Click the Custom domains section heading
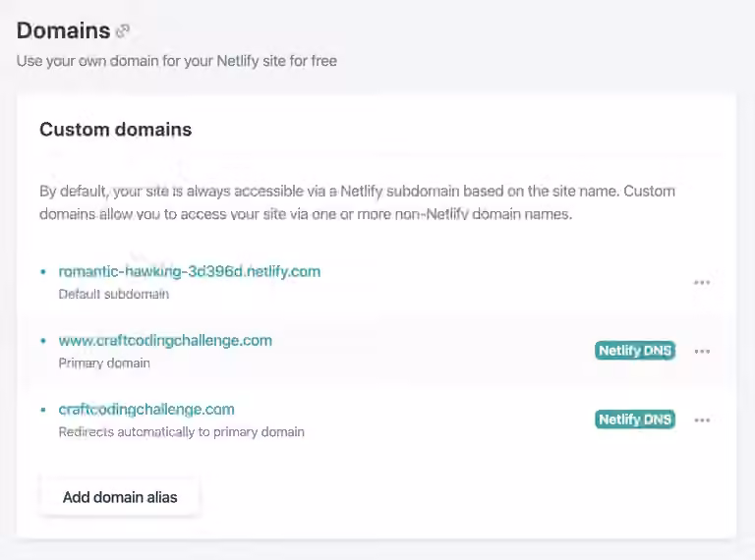 click(116, 130)
